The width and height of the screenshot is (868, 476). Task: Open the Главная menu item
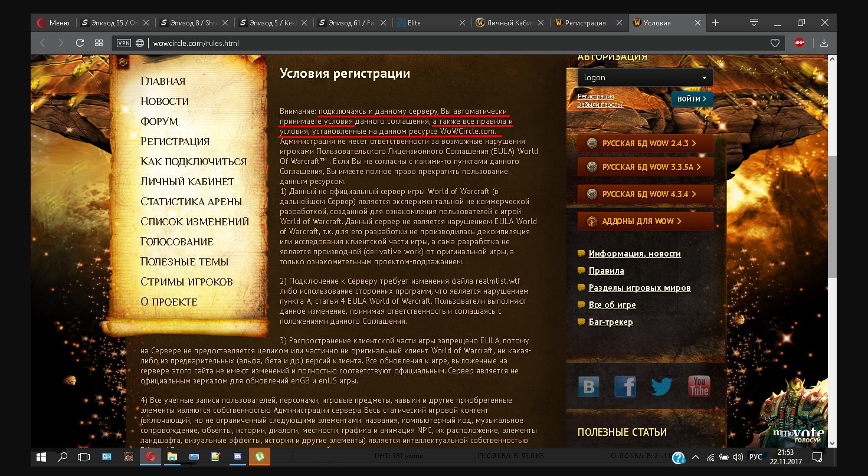(x=163, y=81)
